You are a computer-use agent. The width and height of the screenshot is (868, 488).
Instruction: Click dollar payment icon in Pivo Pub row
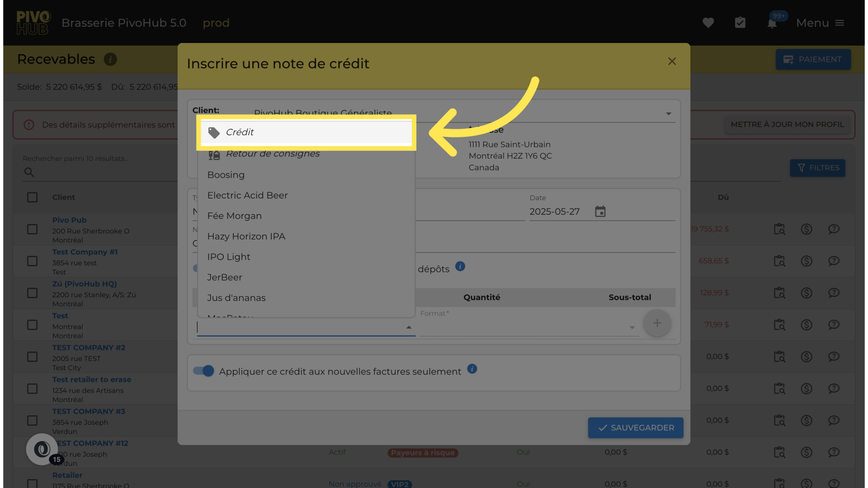pyautogui.click(x=807, y=229)
